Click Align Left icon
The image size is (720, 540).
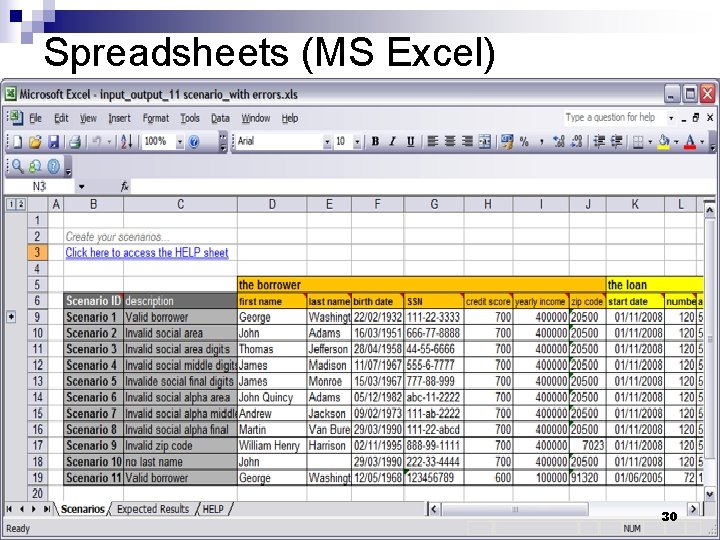tap(432, 141)
